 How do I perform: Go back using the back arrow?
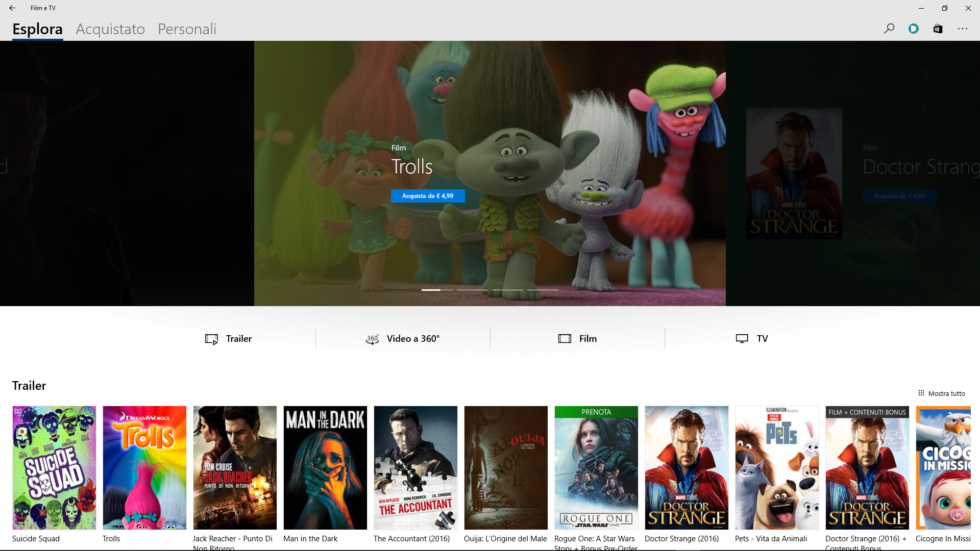pos(12,8)
